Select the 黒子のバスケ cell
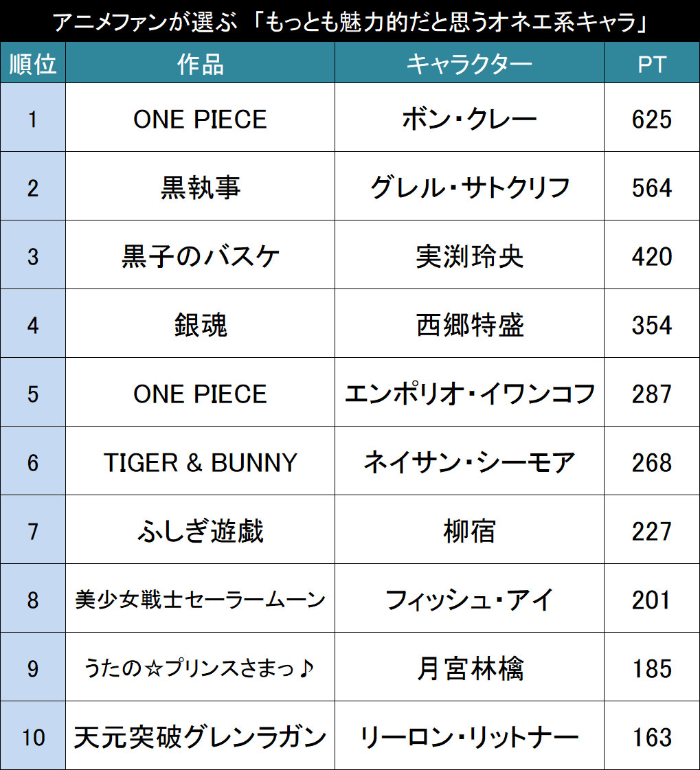This screenshot has width=700, height=770. tap(200, 255)
